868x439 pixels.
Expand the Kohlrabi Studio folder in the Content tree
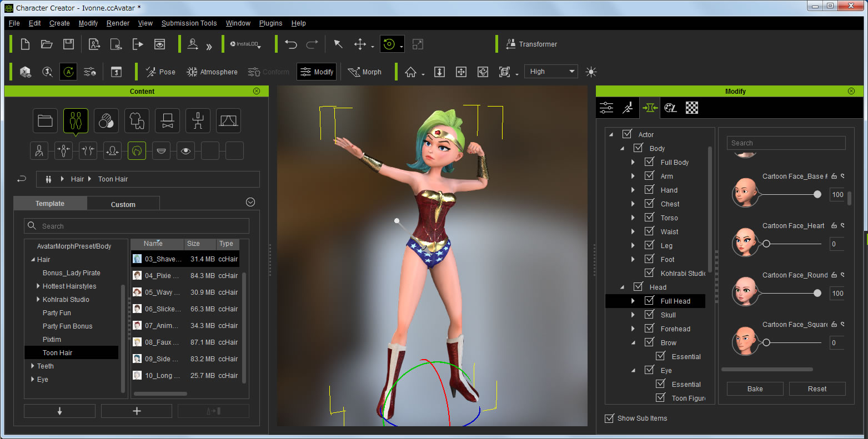pyautogui.click(x=38, y=299)
